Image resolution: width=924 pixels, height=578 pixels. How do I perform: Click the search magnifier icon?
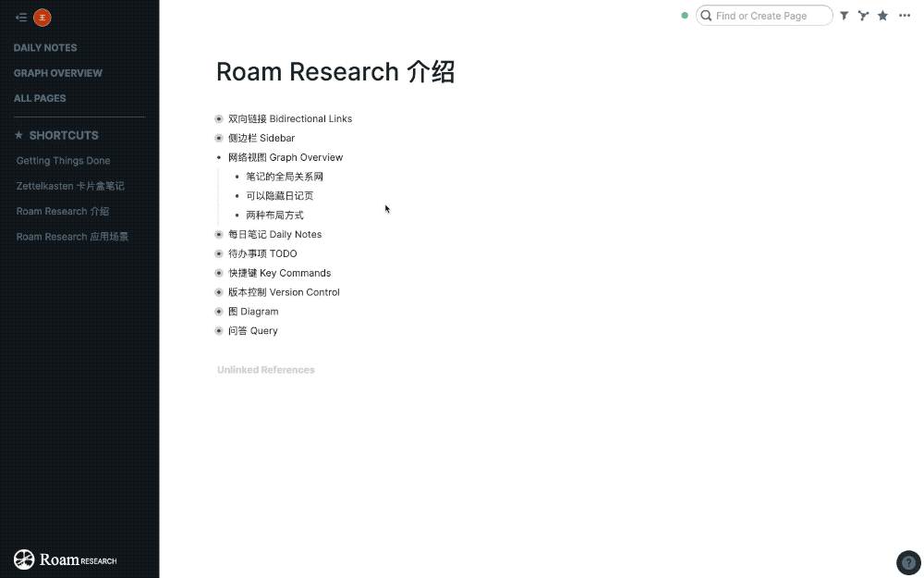coord(706,16)
